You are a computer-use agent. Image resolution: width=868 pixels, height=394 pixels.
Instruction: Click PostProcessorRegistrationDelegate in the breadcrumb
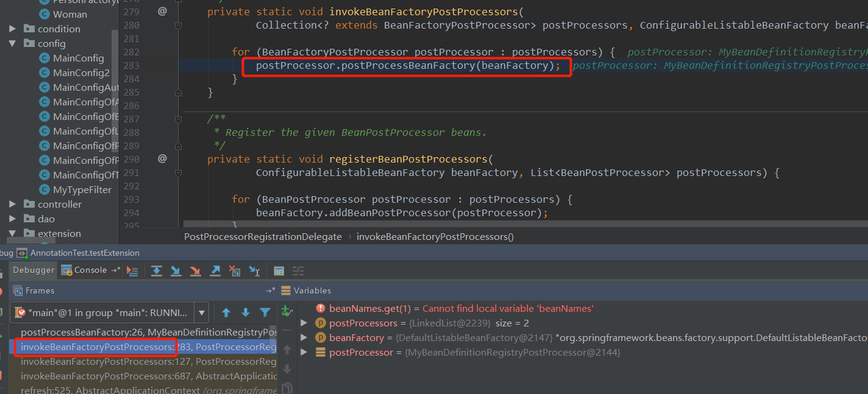click(x=263, y=237)
